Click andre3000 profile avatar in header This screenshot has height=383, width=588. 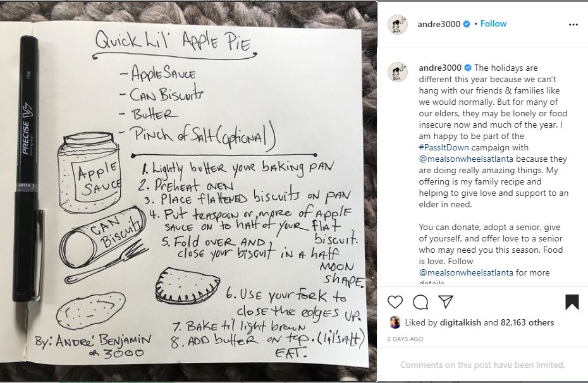(398, 25)
